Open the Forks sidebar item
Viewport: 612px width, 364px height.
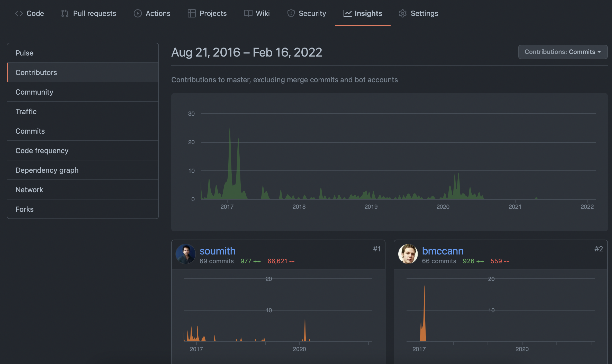click(24, 209)
